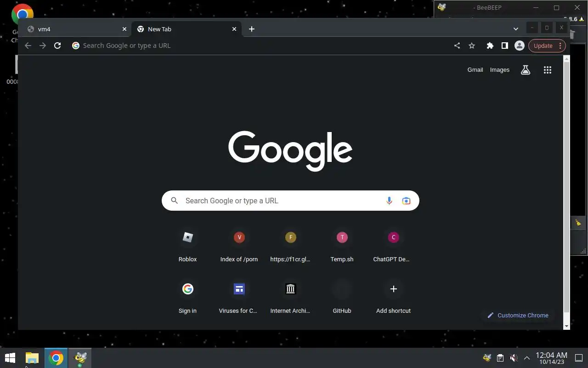Click the clipboard tray icon
This screenshot has width=588, height=368.
click(x=500, y=358)
